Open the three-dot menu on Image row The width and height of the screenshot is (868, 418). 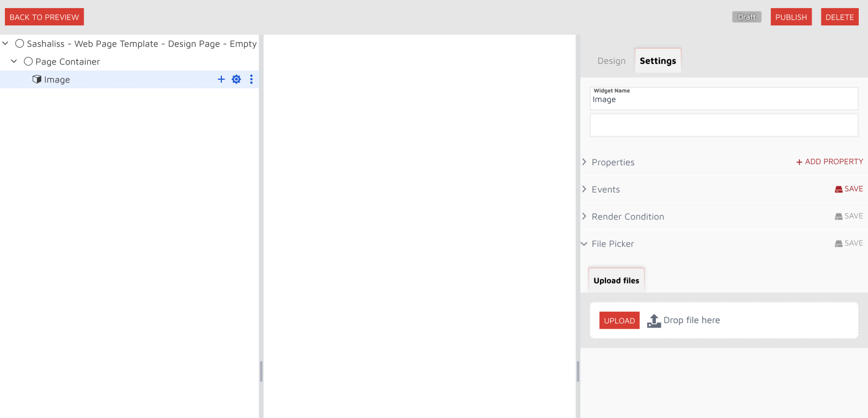[x=251, y=79]
